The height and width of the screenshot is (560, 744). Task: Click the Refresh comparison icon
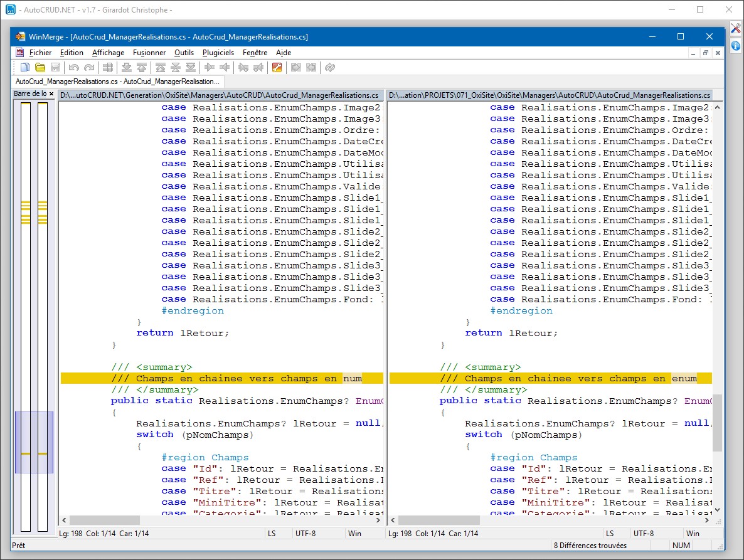click(x=330, y=67)
